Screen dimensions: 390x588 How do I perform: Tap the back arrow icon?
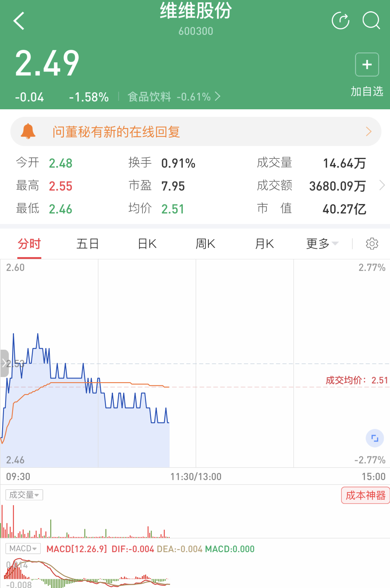click(x=19, y=21)
